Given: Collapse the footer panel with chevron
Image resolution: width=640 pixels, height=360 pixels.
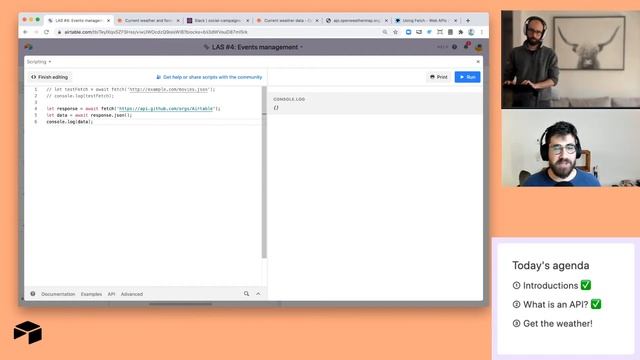Looking at the screenshot, I should tap(258, 293).
